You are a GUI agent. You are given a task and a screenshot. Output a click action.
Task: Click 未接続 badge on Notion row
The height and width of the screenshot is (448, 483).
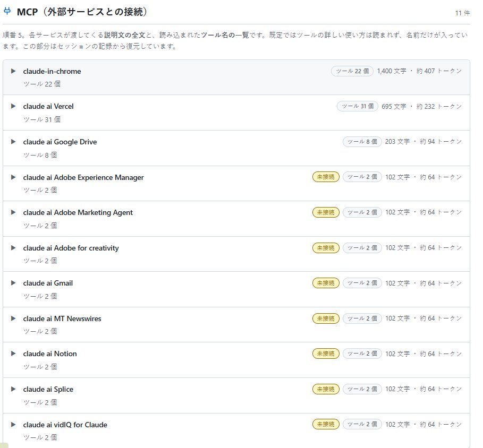coord(326,354)
